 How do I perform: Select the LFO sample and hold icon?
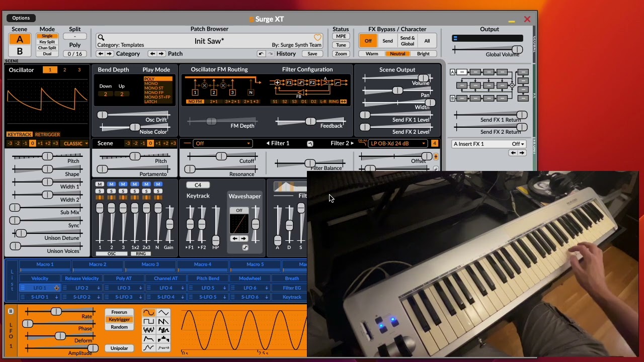tap(164, 330)
